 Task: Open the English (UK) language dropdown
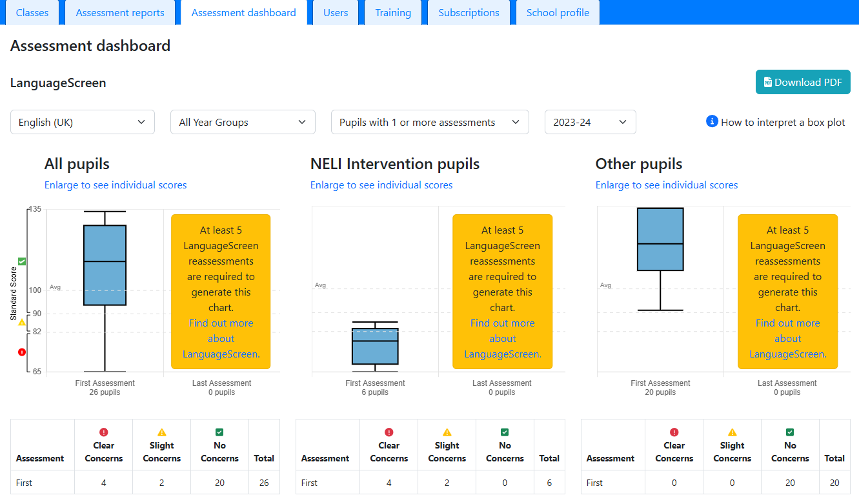pyautogui.click(x=83, y=122)
